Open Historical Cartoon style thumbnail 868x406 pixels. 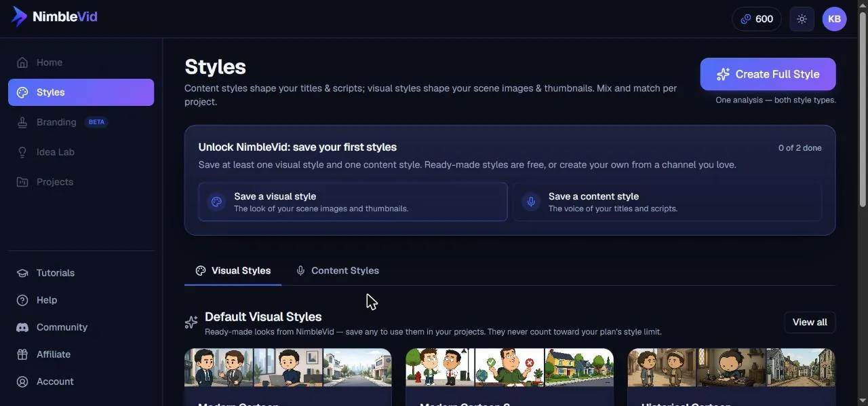click(731, 367)
